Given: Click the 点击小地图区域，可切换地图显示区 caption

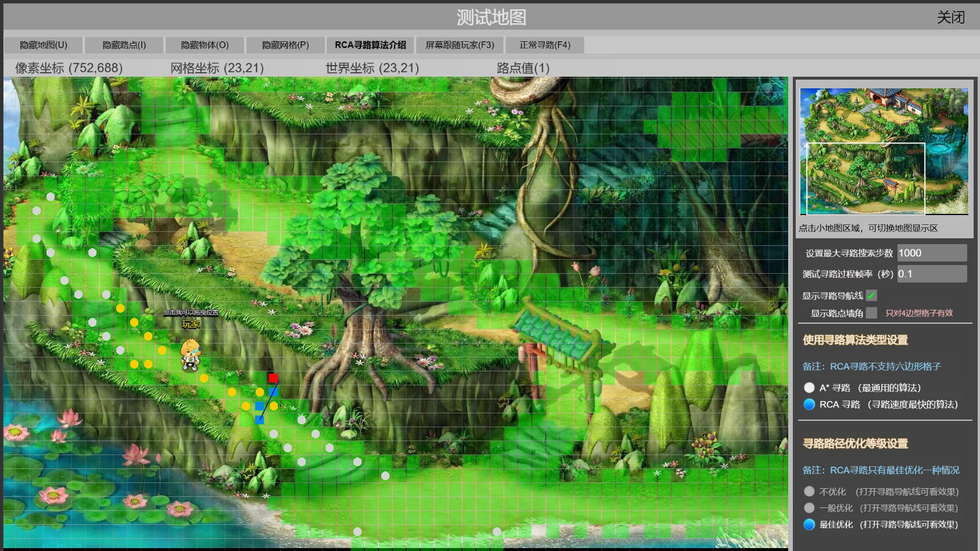Looking at the screenshot, I should click(868, 228).
